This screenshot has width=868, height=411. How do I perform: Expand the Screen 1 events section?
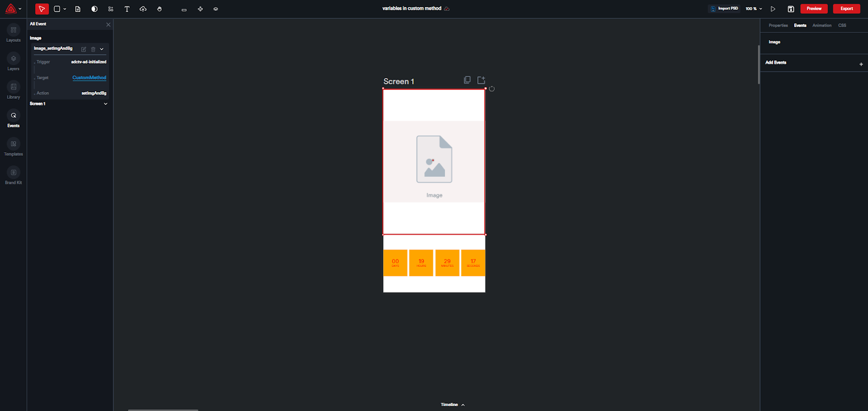click(105, 104)
